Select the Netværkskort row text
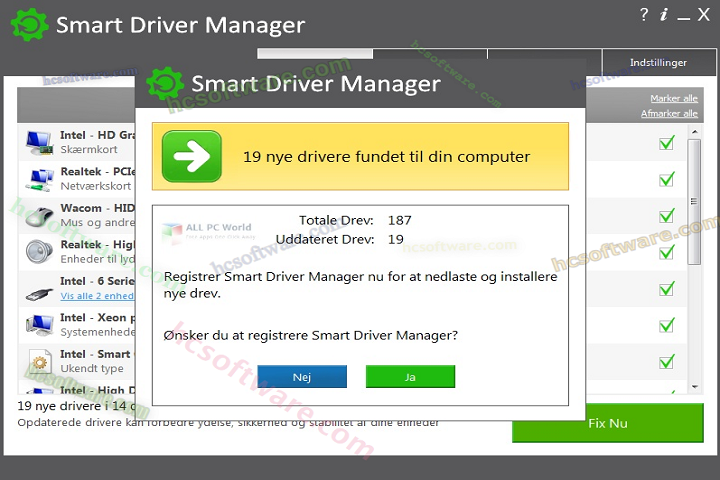720x480 pixels. click(x=96, y=186)
